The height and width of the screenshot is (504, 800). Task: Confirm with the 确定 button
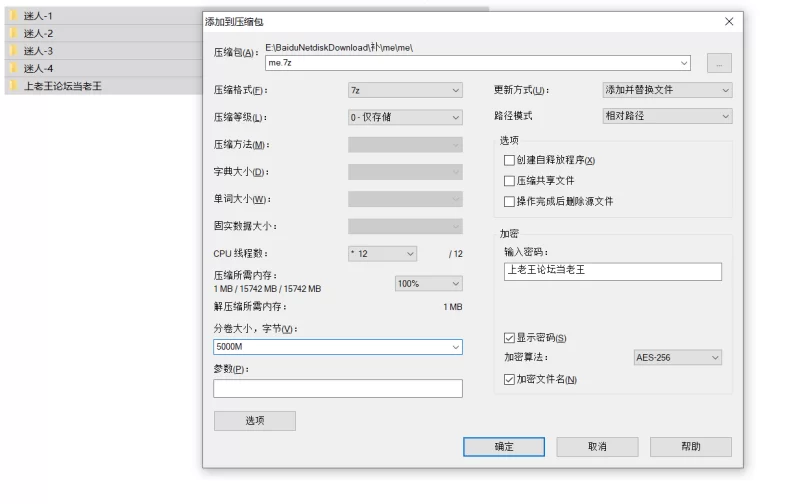[504, 447]
